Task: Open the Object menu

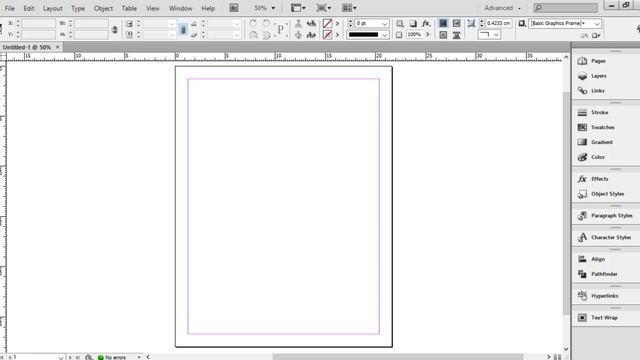Action: pyautogui.click(x=103, y=8)
